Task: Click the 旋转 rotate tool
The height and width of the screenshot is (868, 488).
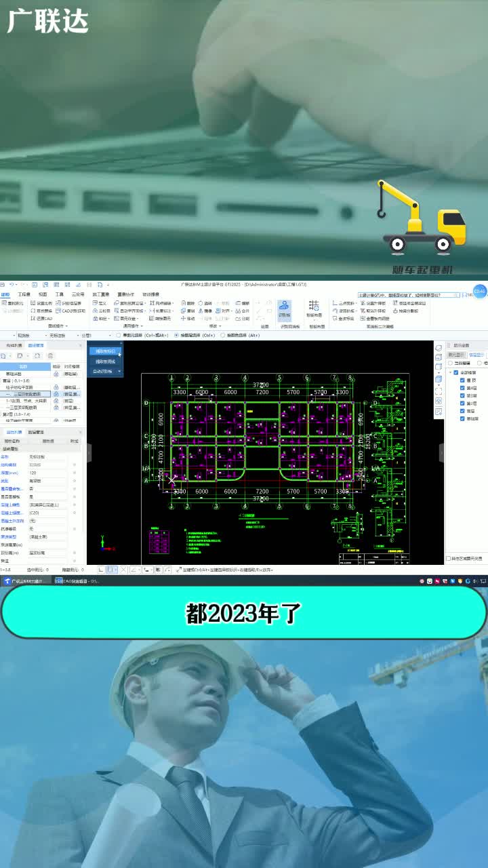Action: click(205, 303)
